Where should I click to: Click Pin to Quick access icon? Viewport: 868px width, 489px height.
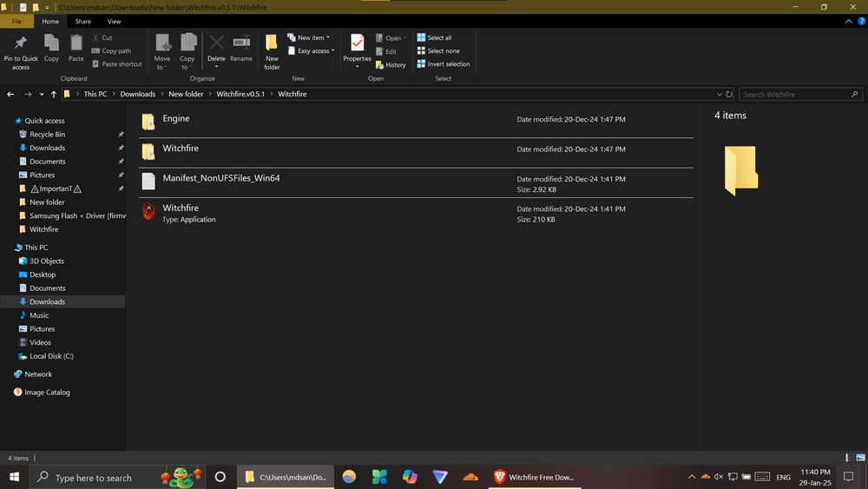point(21,43)
